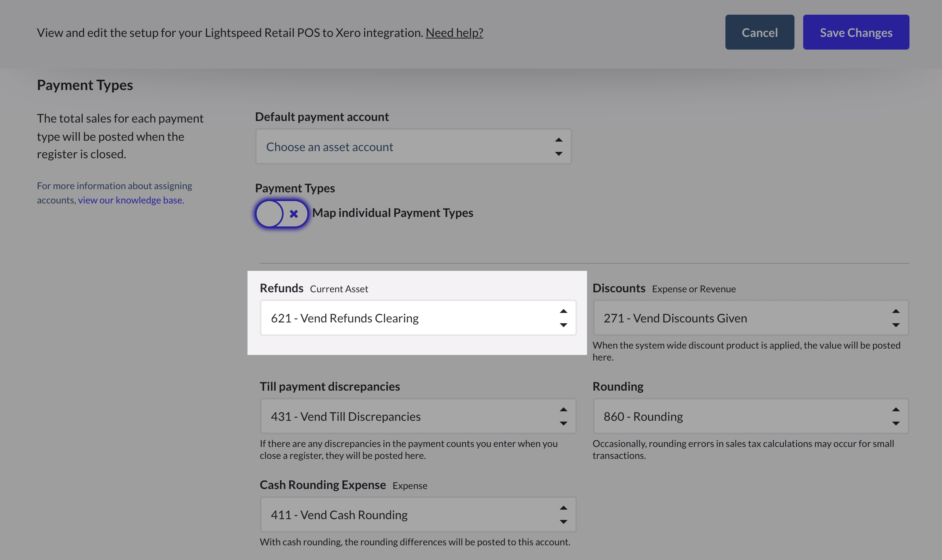Click the system wide discount help text
The width and height of the screenshot is (942, 560).
point(746,351)
